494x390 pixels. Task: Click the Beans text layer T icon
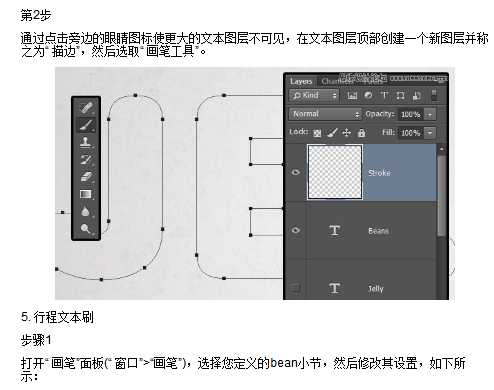coord(335,230)
